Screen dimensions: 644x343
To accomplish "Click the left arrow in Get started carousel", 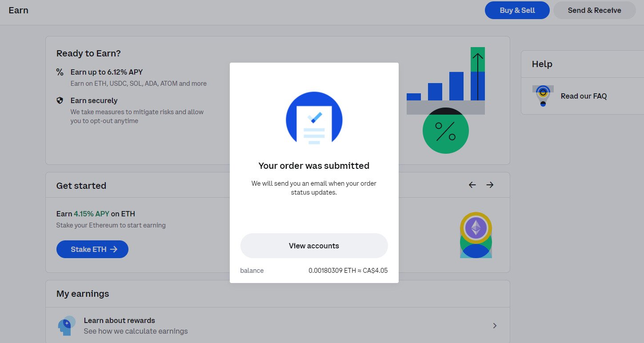I will coord(472,185).
